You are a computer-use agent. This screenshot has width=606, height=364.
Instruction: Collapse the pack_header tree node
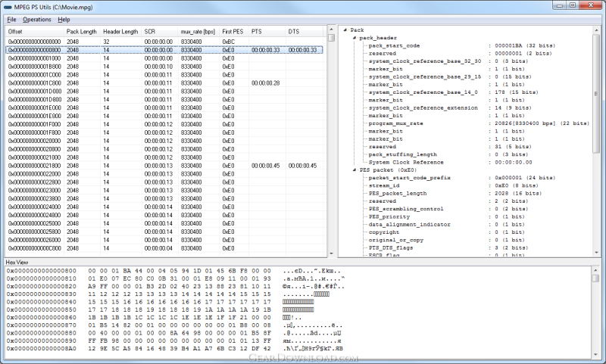pyautogui.click(x=354, y=38)
